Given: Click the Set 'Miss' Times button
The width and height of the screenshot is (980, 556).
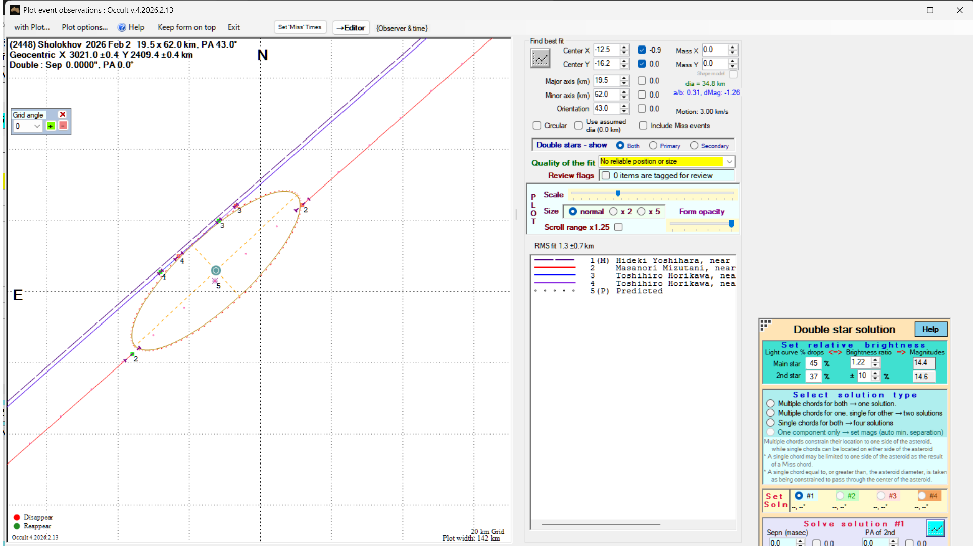Looking at the screenshot, I should 300,27.
